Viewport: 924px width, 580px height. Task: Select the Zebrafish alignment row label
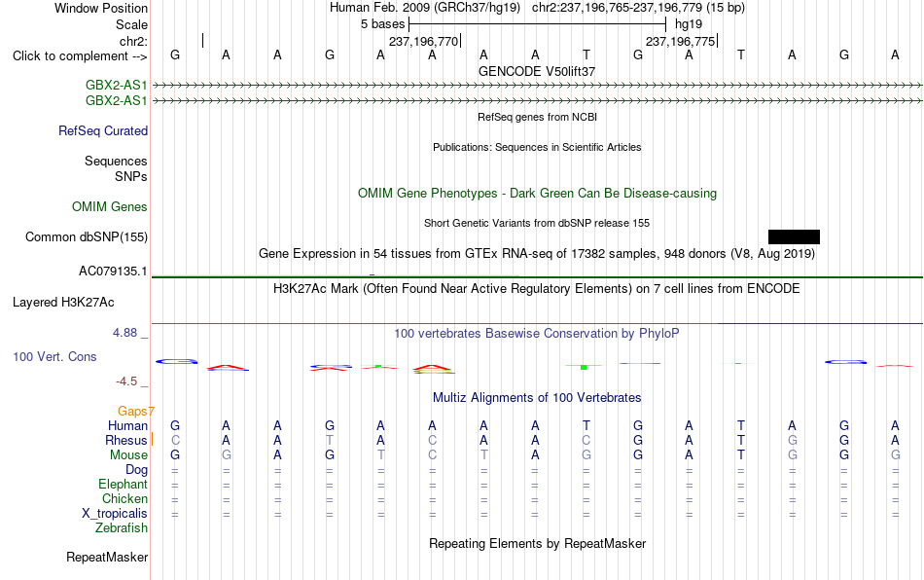tap(122, 528)
